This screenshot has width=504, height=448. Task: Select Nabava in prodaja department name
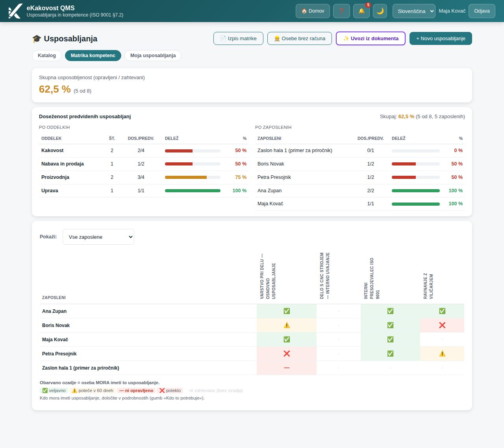pos(63,164)
